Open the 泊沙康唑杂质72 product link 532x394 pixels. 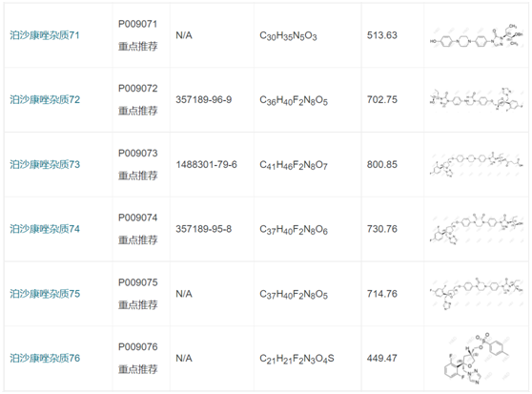tap(45, 100)
